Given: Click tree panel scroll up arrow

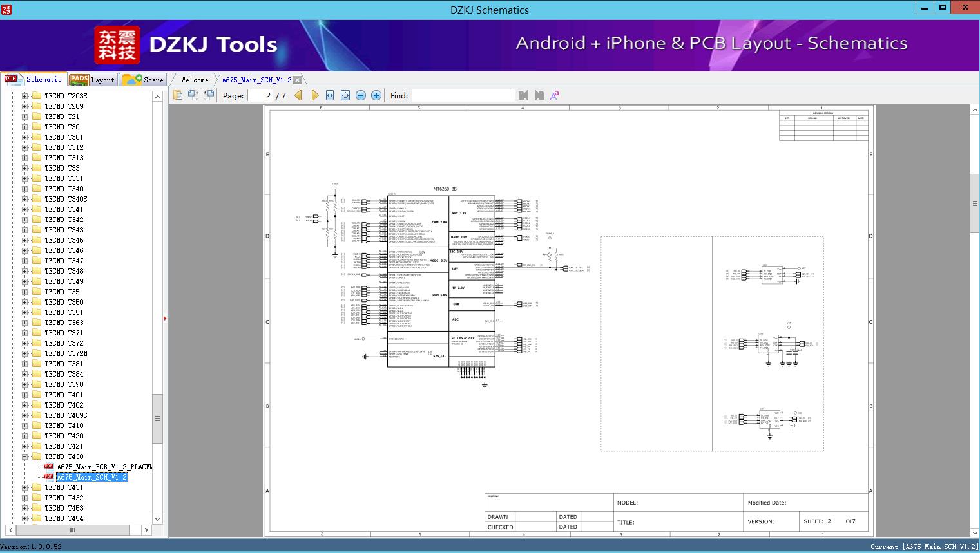Looking at the screenshot, I should [x=157, y=97].
